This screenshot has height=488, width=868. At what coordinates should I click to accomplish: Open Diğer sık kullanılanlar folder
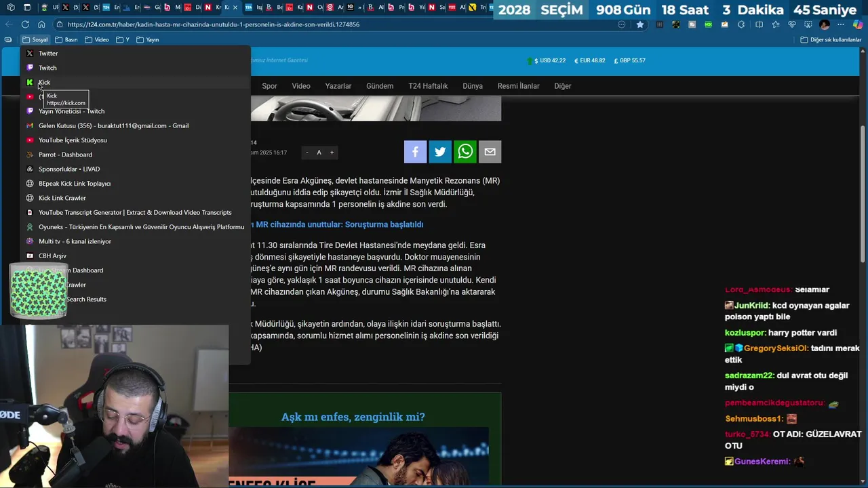[831, 39]
